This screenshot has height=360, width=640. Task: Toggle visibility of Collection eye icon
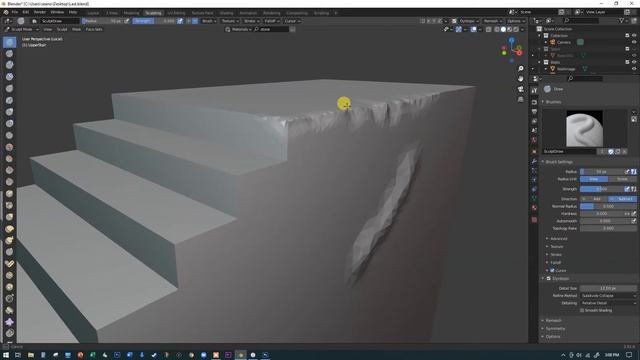pyautogui.click(x=634, y=36)
